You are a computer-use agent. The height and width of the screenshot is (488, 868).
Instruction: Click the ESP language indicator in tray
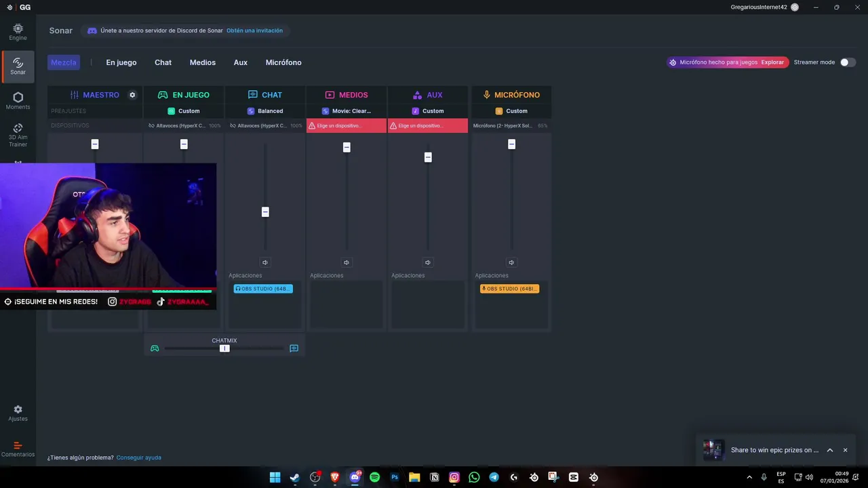[781, 477]
